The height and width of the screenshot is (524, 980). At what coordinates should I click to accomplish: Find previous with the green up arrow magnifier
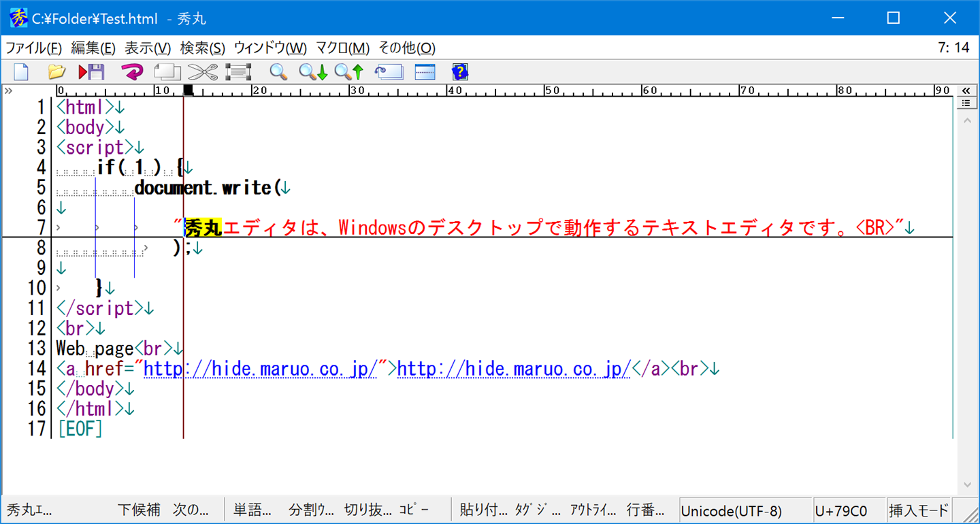point(349,71)
